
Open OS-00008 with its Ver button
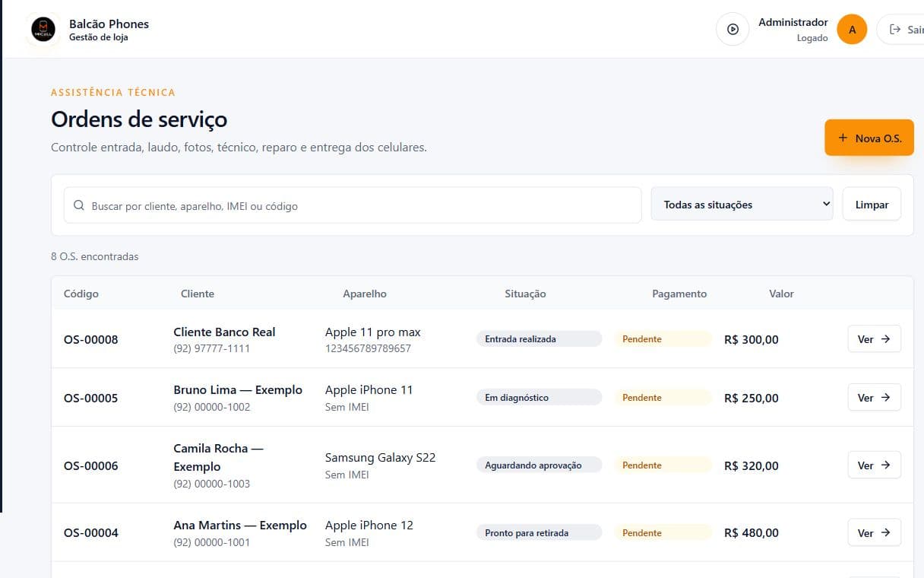pyautogui.click(x=874, y=339)
